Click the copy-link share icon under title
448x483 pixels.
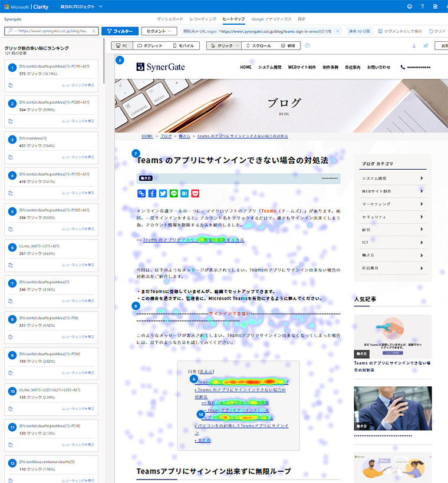pos(141,193)
